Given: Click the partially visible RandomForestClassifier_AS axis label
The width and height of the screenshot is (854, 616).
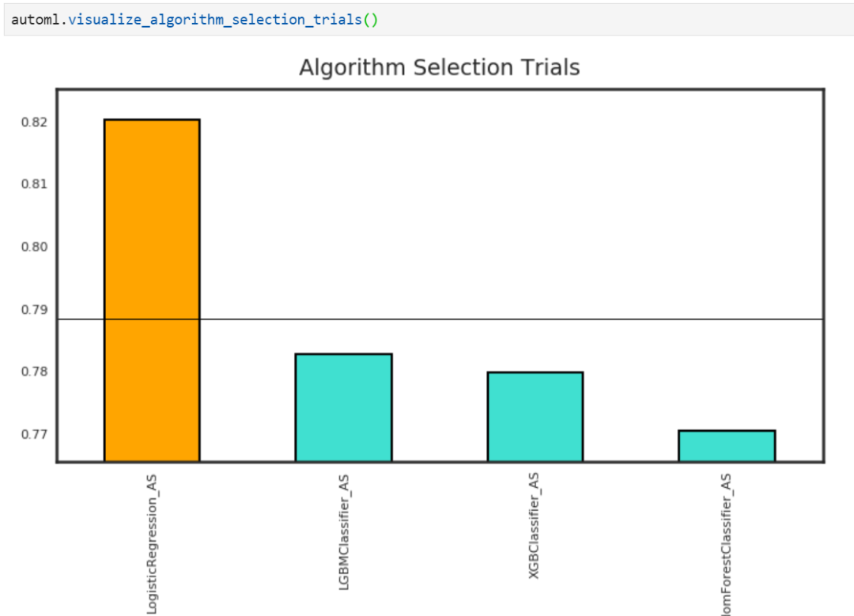Looking at the screenshot, I should tap(727, 546).
